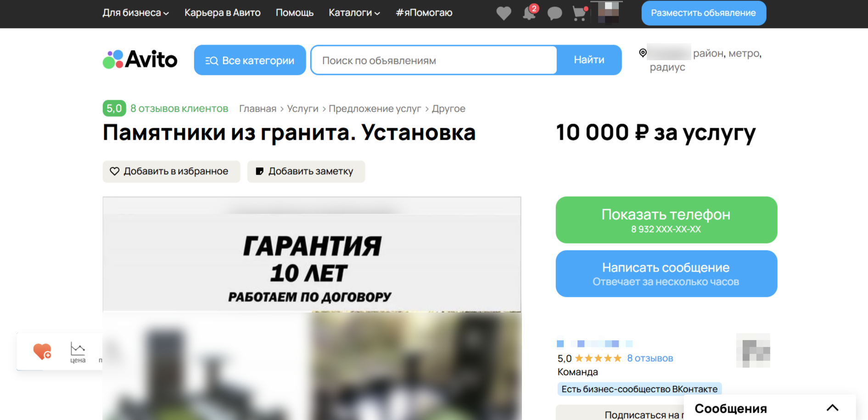
Task: Open Помощь in the top menu
Action: tap(294, 13)
